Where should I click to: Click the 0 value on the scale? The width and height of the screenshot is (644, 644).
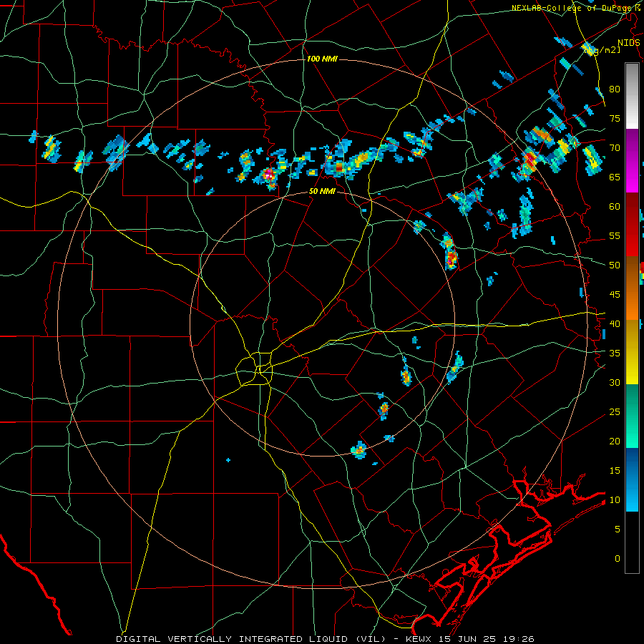point(618,559)
